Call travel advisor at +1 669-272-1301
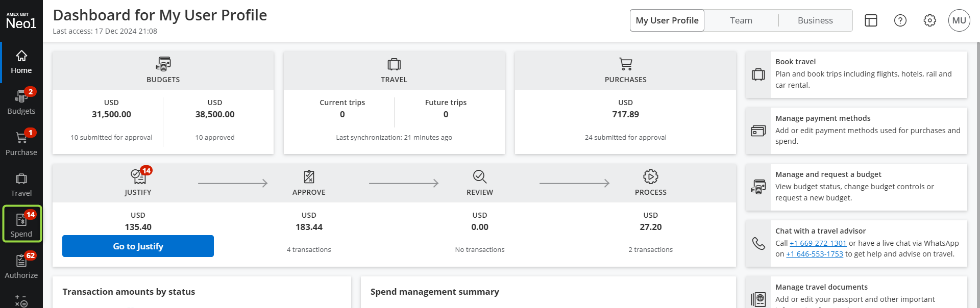Image resolution: width=980 pixels, height=308 pixels. 818,243
